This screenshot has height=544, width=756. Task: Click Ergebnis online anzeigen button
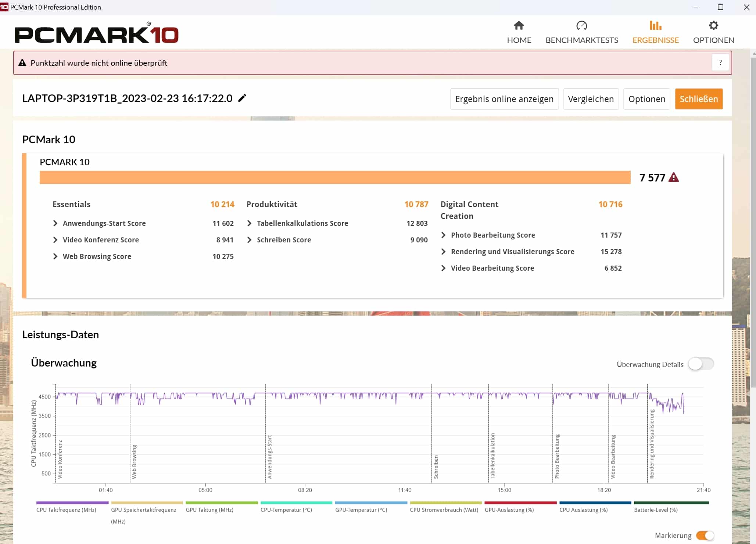504,99
